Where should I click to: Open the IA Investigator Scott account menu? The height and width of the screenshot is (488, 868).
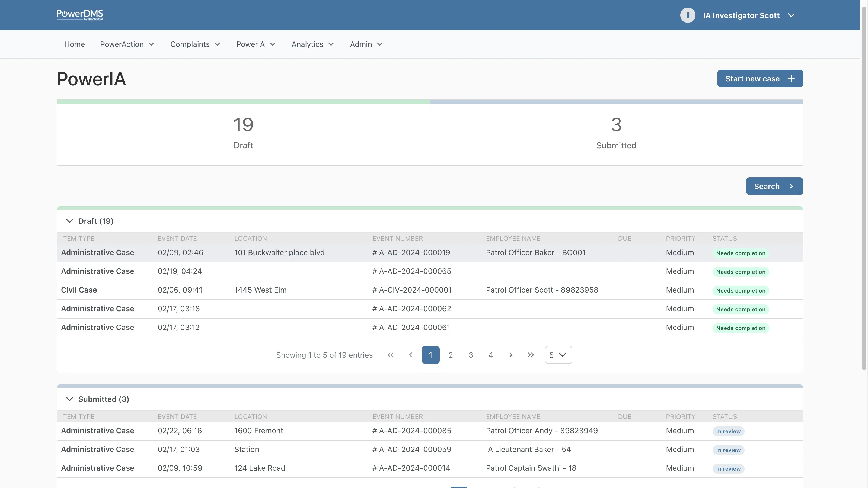[x=749, y=15]
